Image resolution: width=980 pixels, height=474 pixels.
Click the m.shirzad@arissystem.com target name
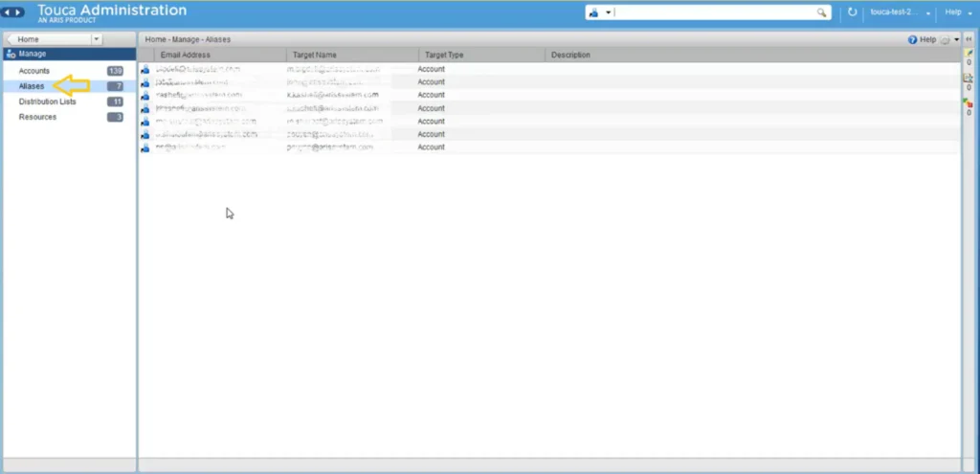[x=334, y=122]
